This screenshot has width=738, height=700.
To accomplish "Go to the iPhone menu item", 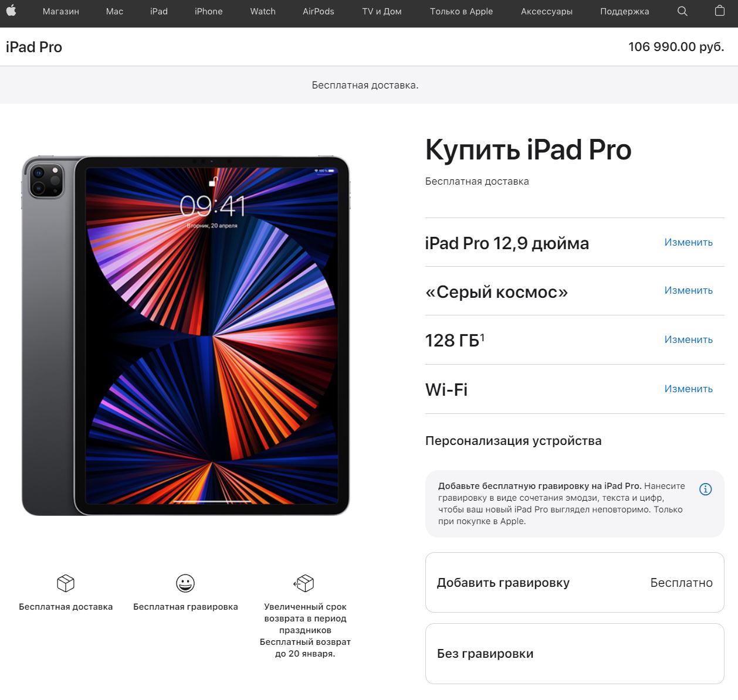I will click(208, 11).
